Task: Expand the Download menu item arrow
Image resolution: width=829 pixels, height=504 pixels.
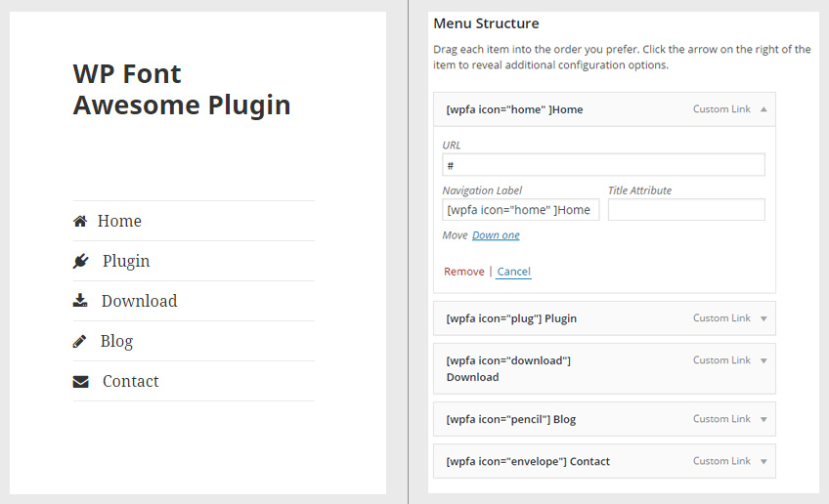Action: (764, 360)
